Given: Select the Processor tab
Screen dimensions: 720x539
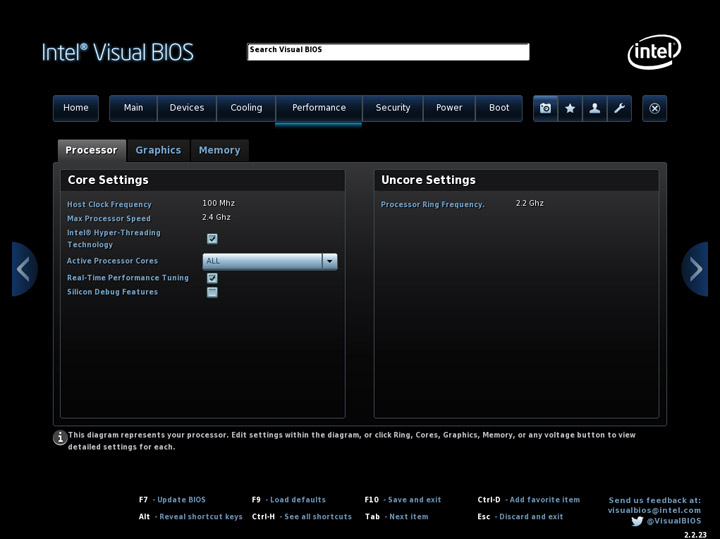Looking at the screenshot, I should pyautogui.click(x=91, y=151).
